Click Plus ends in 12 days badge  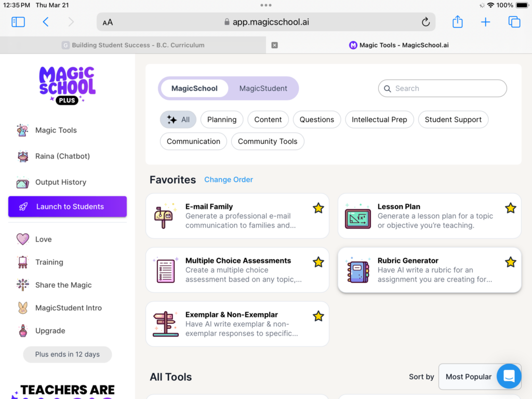(x=68, y=354)
